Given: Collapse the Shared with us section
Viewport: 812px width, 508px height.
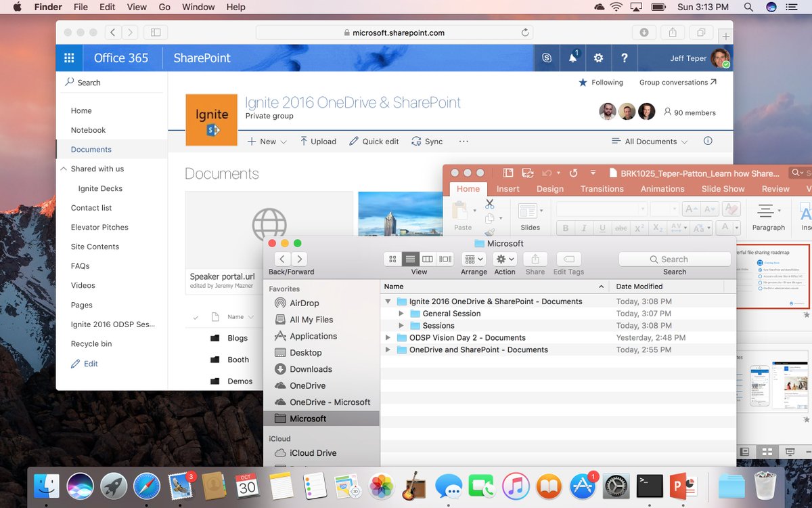Looking at the screenshot, I should (64, 169).
